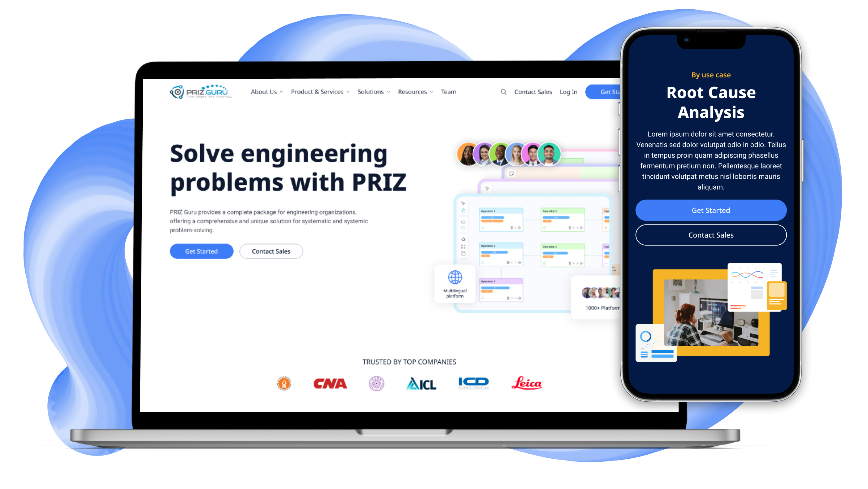Click the mobile Get Started button

(x=711, y=210)
